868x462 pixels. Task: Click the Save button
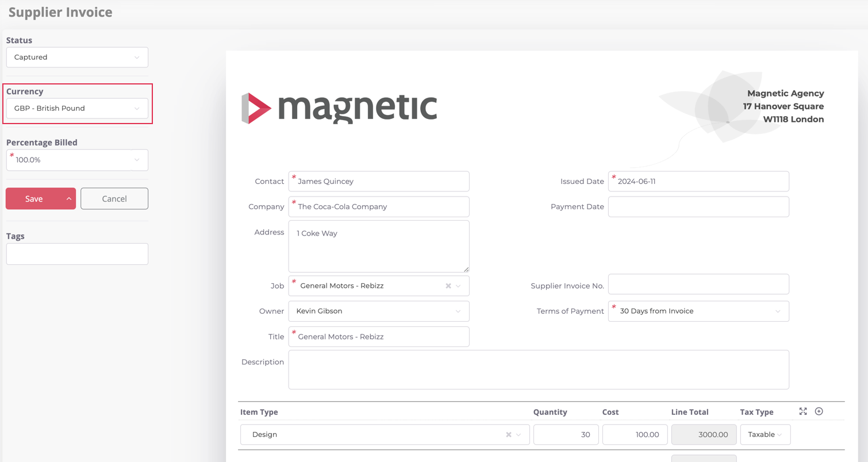(x=34, y=199)
